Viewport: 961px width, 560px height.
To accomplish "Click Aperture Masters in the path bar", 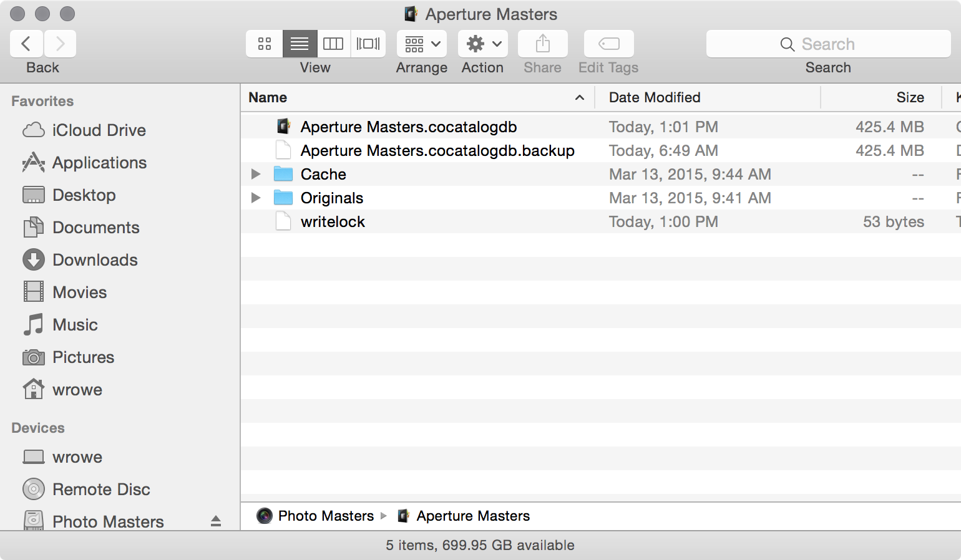I will [x=464, y=516].
